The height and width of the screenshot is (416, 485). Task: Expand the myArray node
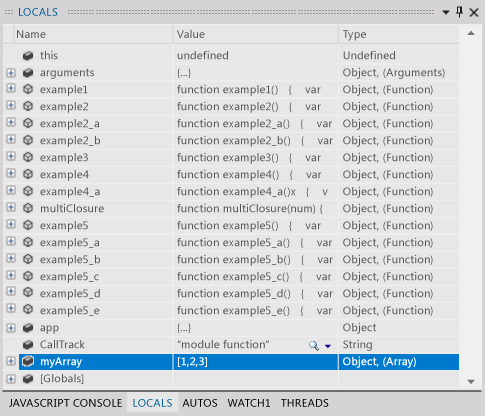[11, 361]
